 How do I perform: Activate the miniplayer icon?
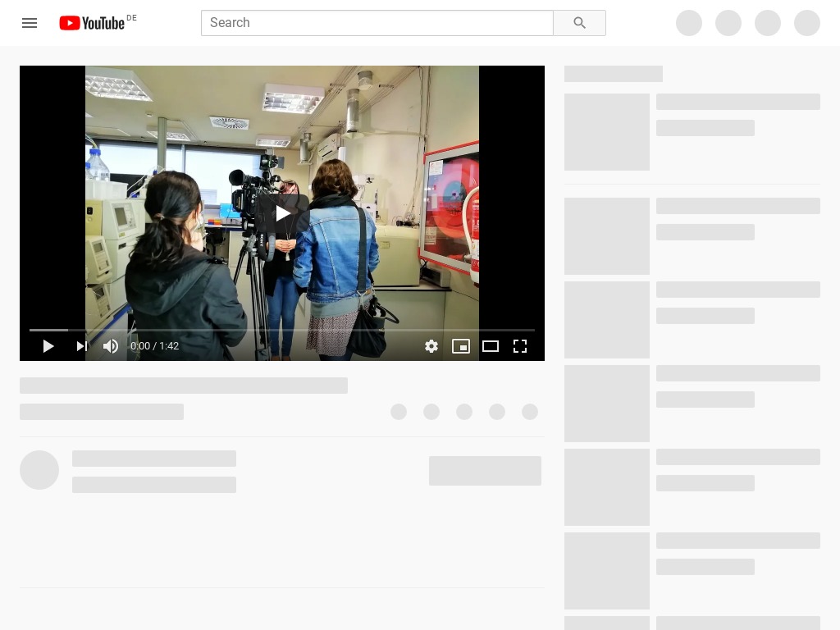click(461, 346)
